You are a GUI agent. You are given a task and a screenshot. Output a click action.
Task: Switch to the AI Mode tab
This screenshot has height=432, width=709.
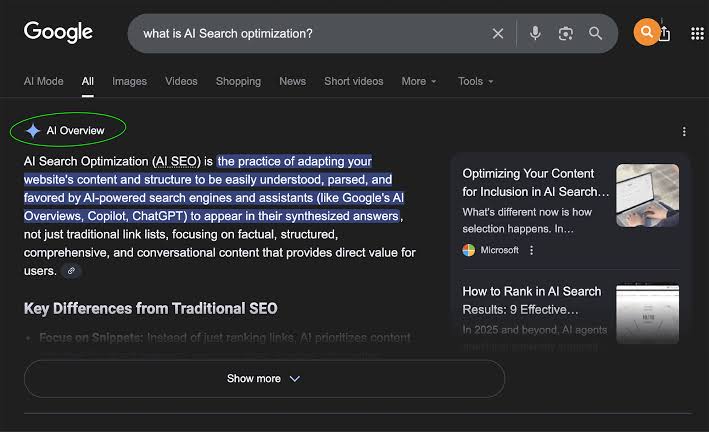(43, 81)
